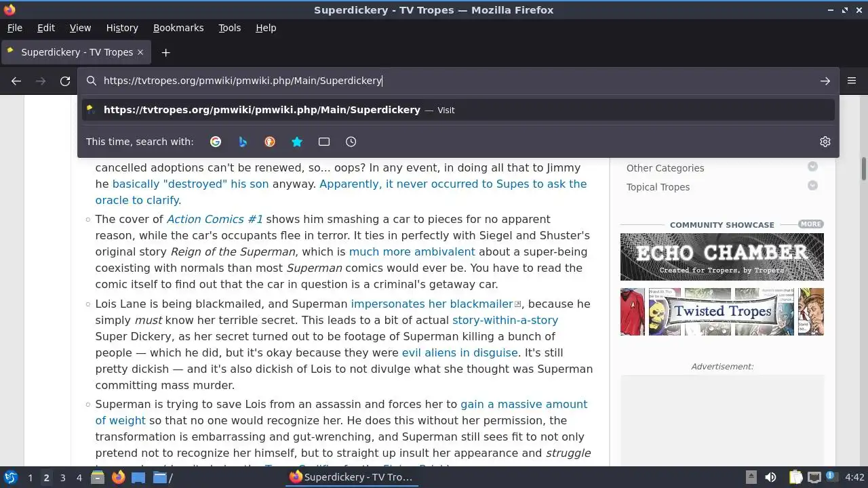Open the Echo Chamber showcase banner
The width and height of the screenshot is (868, 488).
click(x=722, y=257)
